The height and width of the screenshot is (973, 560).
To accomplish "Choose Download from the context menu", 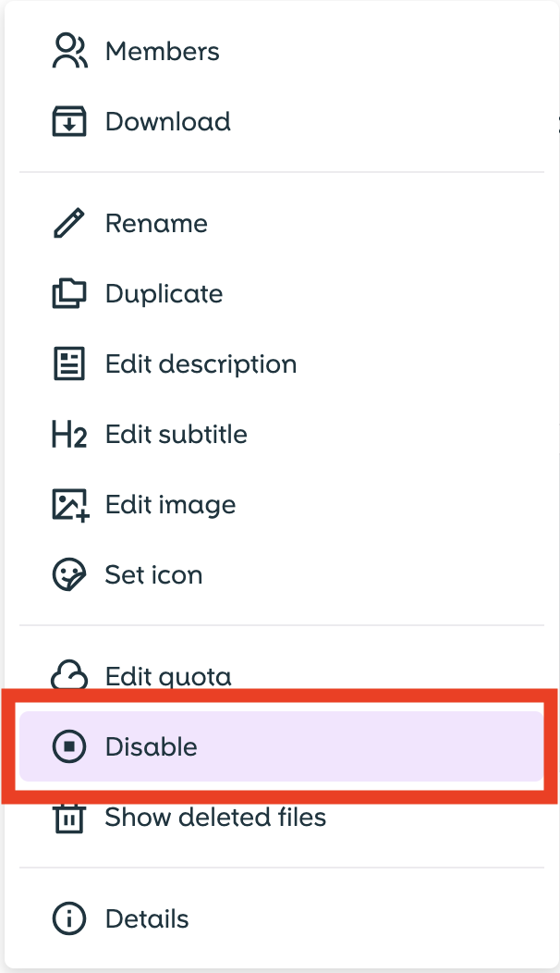I will pyautogui.click(x=168, y=121).
